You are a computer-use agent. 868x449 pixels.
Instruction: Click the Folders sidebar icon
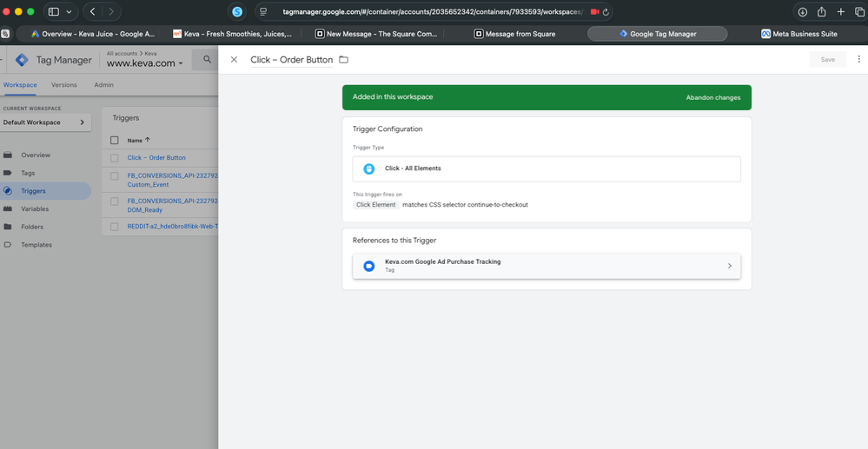click(8, 227)
